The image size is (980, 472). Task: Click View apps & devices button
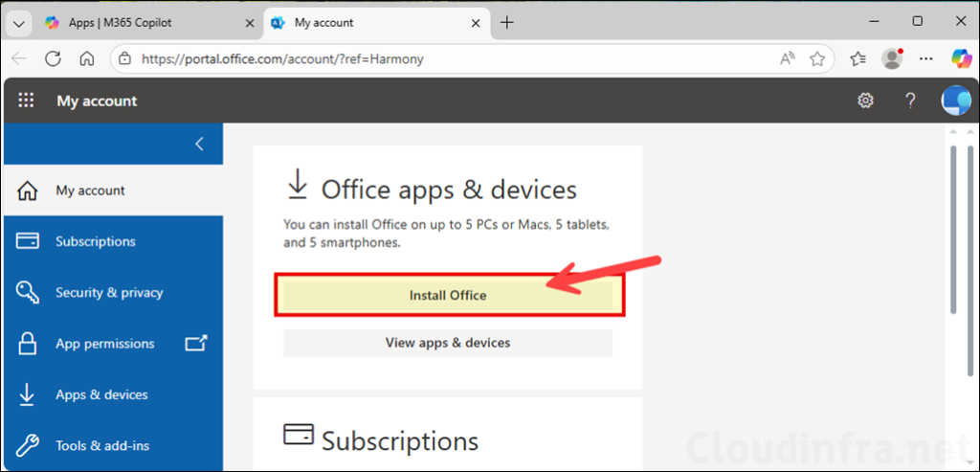(448, 343)
